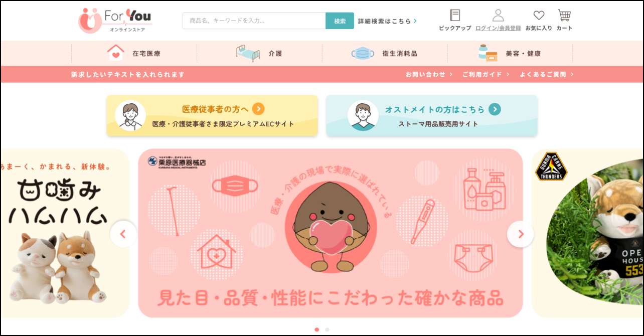Click the オストメイトの方はこちら banner arrow

point(495,109)
